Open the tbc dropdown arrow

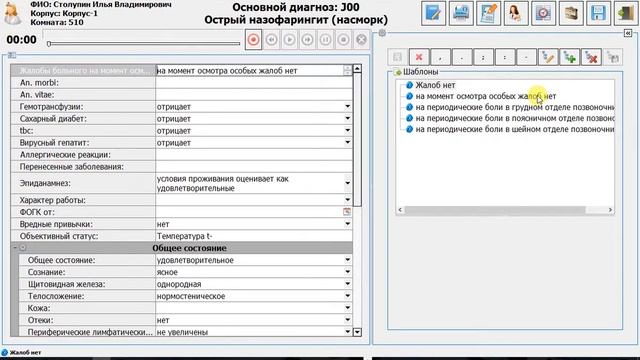(x=347, y=131)
